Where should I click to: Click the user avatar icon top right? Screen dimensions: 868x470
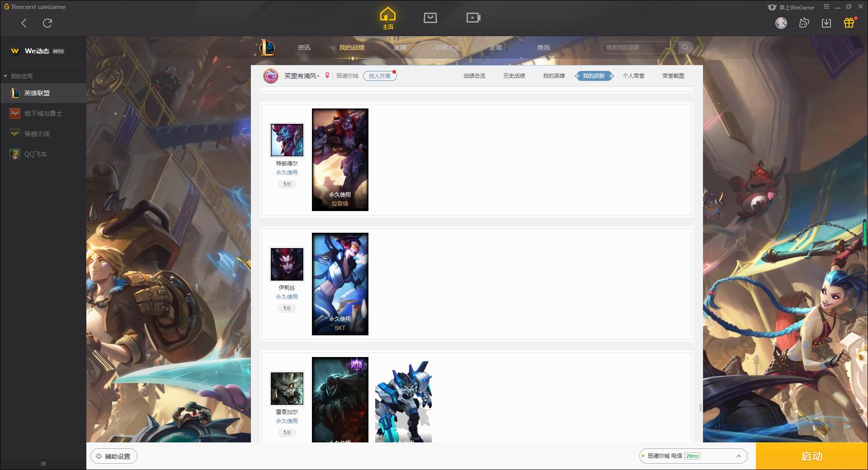click(781, 23)
